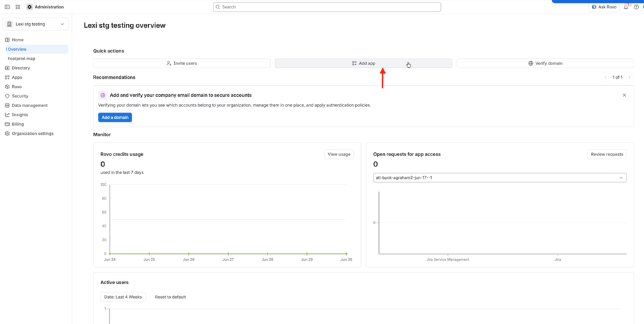Click the Administration gear icon
This screenshot has width=644, height=324.
pos(30,7)
